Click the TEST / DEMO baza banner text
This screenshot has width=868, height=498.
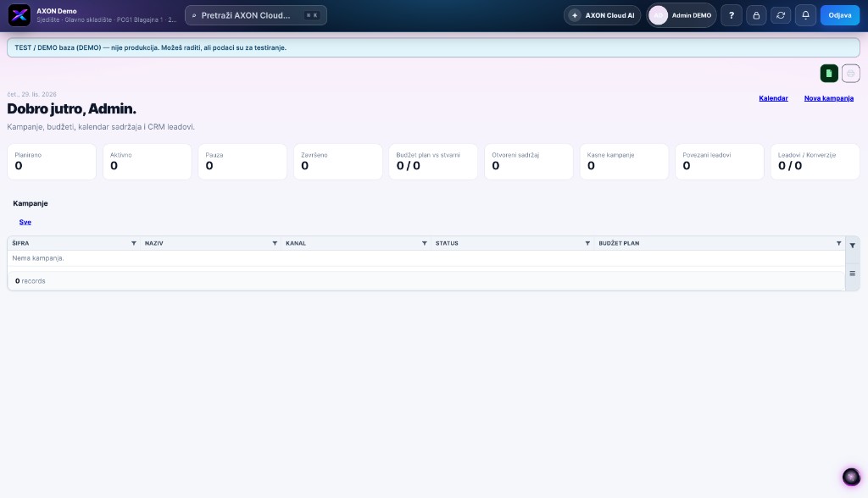[151, 47]
